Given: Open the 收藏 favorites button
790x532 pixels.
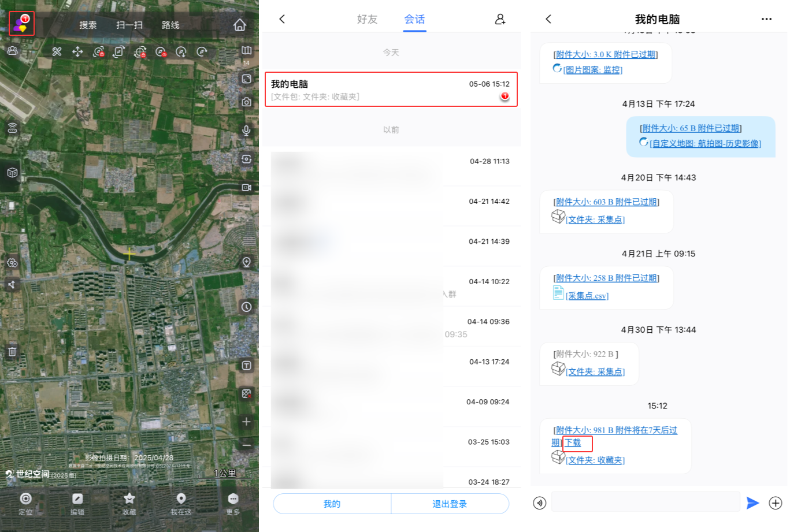Looking at the screenshot, I should (x=129, y=503).
